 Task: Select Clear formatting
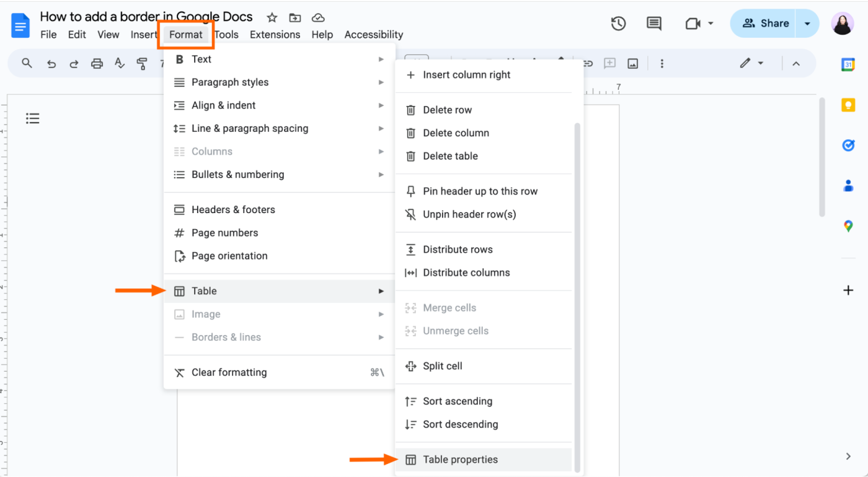(x=279, y=372)
